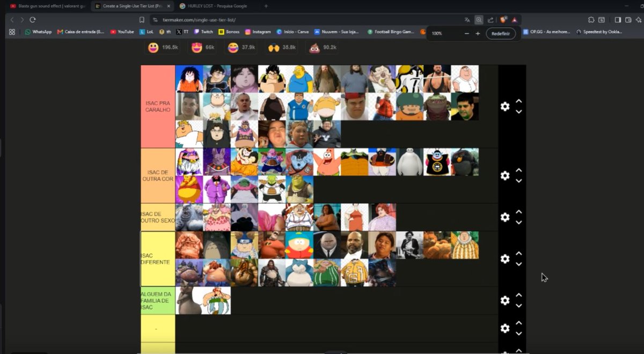Open the Football Bingo Game bookmark
This screenshot has height=354, width=644.
(391, 32)
